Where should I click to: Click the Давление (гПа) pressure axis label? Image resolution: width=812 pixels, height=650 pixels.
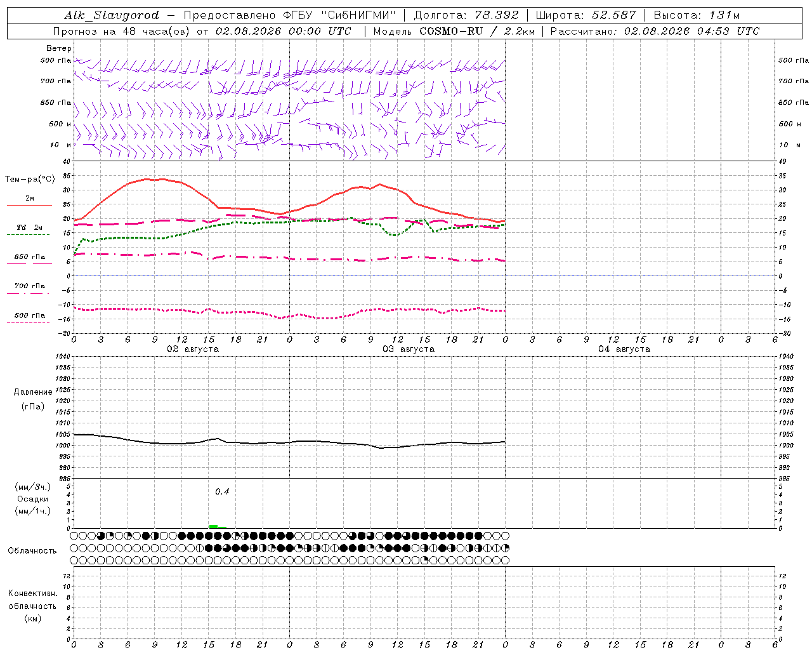click(x=33, y=399)
